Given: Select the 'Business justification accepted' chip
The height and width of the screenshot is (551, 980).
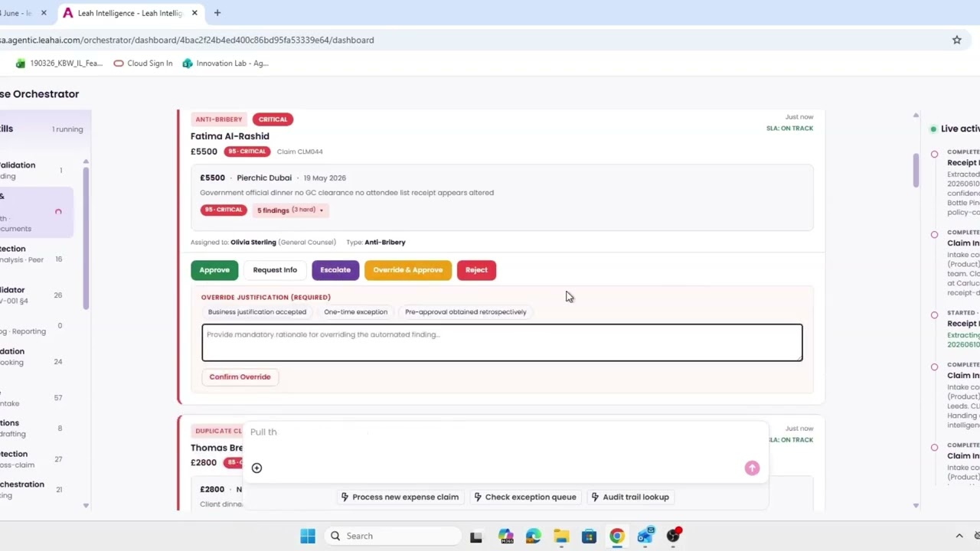Looking at the screenshot, I should point(257,311).
